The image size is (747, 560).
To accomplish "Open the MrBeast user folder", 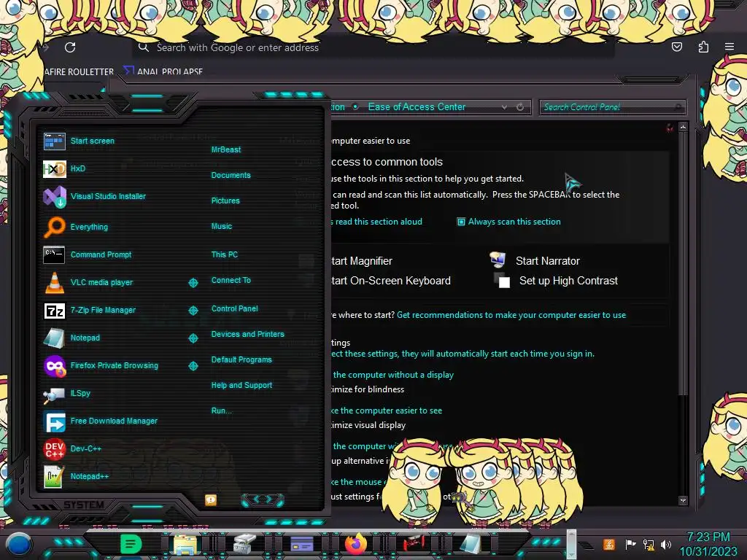I will [x=226, y=149].
